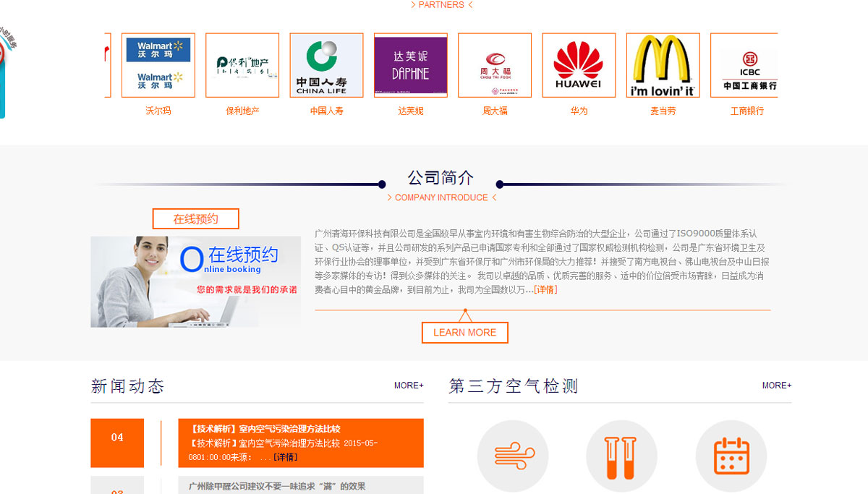Click the air flow wind icon
Image resolution: width=868 pixels, height=494 pixels.
(x=513, y=456)
